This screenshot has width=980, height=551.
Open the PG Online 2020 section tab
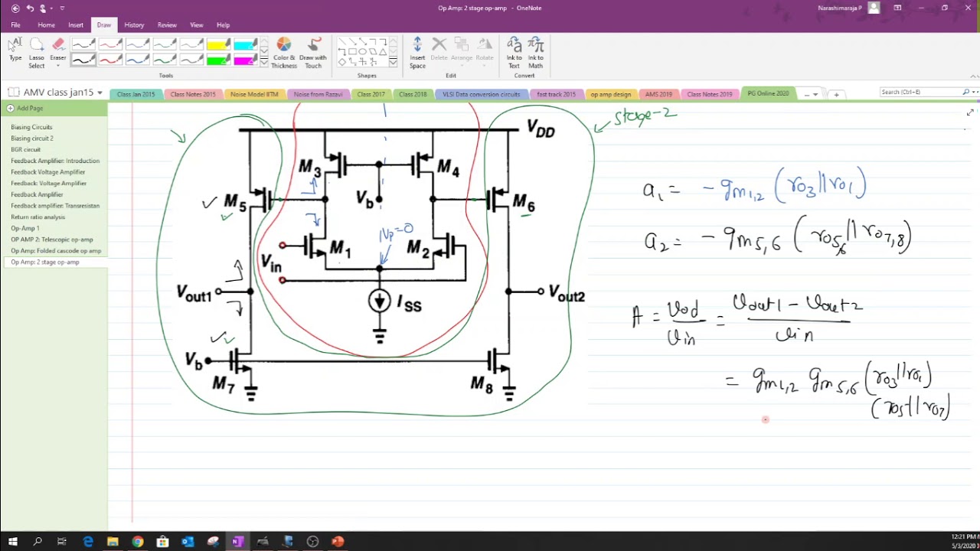coord(768,93)
